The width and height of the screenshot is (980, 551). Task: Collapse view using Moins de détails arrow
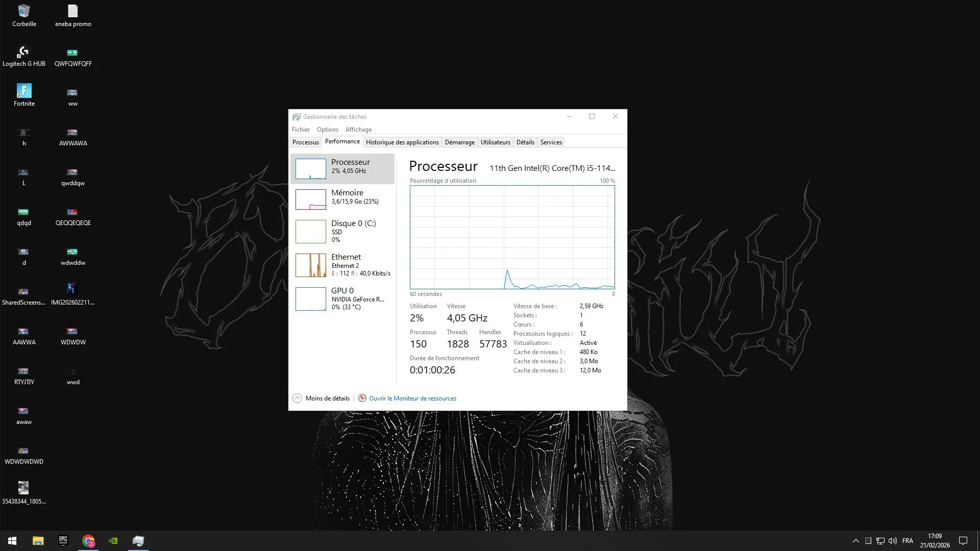click(297, 398)
